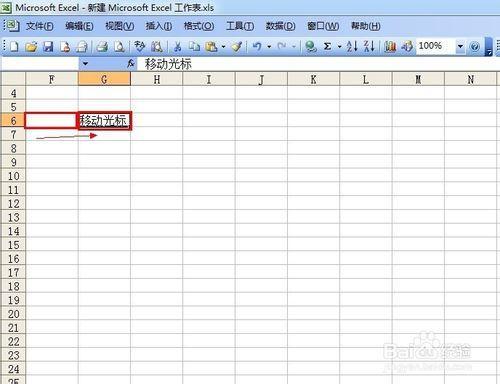Select row 20 header

tap(13, 314)
